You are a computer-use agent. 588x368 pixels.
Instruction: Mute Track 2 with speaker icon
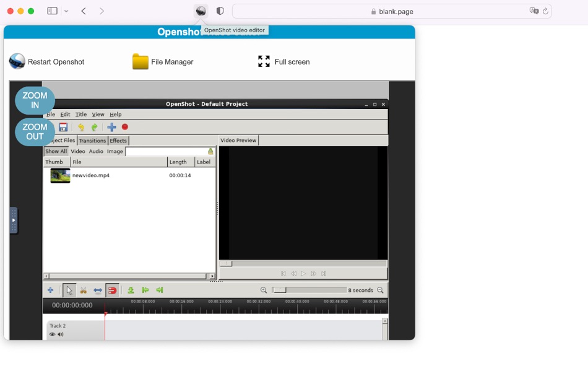pyautogui.click(x=61, y=334)
